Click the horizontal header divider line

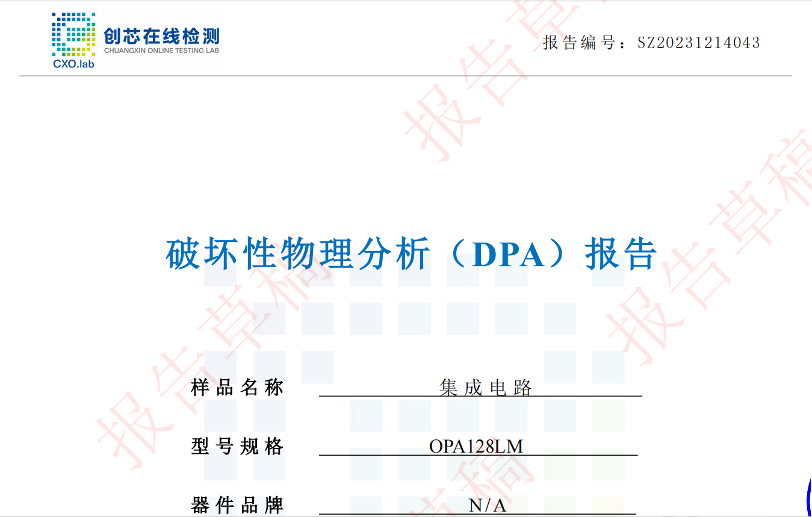click(x=404, y=76)
